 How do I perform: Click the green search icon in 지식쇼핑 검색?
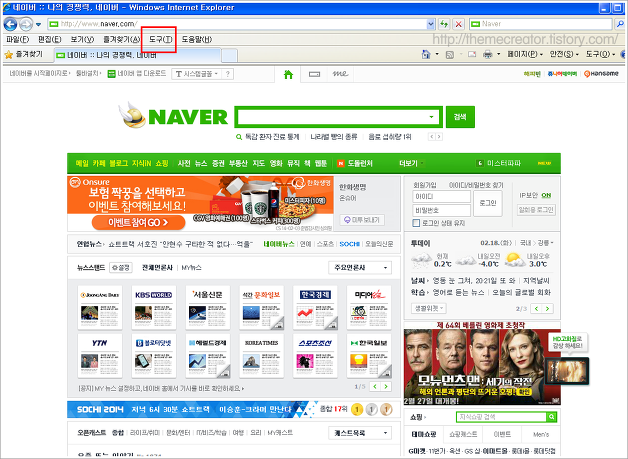(x=552, y=417)
